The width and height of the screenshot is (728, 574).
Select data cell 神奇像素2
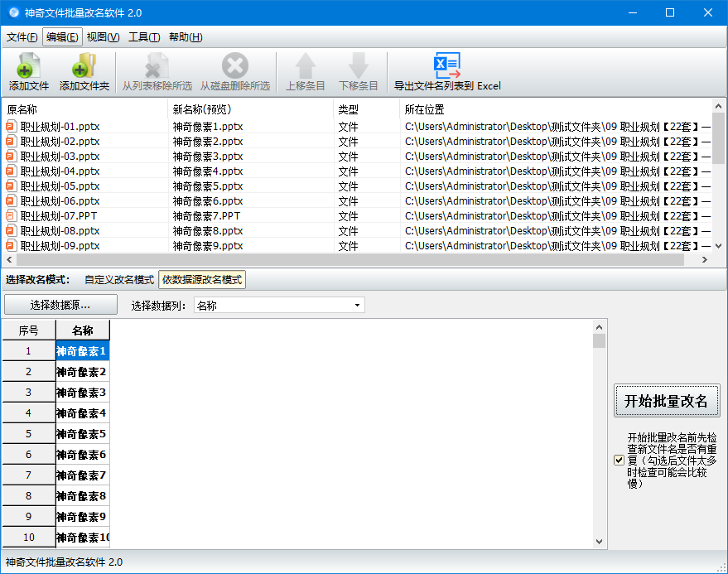[x=83, y=372]
